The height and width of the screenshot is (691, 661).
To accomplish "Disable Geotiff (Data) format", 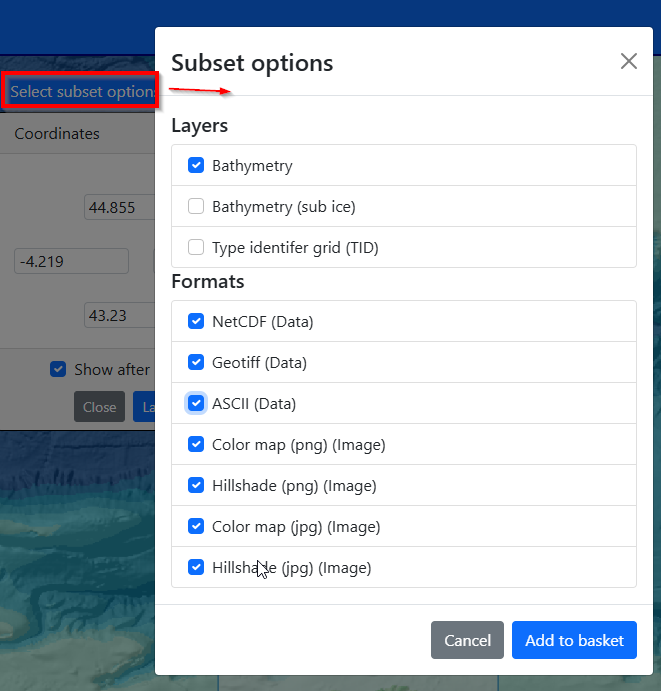I will [x=196, y=363].
